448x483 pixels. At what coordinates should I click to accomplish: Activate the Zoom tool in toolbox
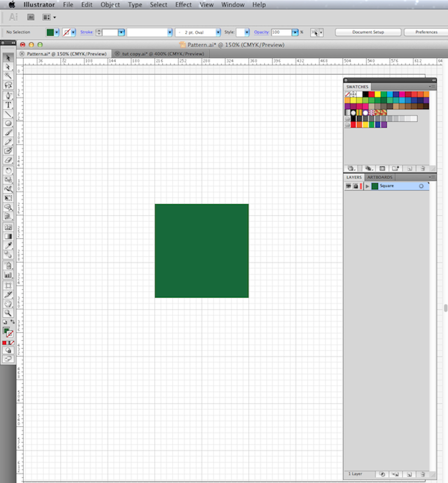tap(8, 313)
